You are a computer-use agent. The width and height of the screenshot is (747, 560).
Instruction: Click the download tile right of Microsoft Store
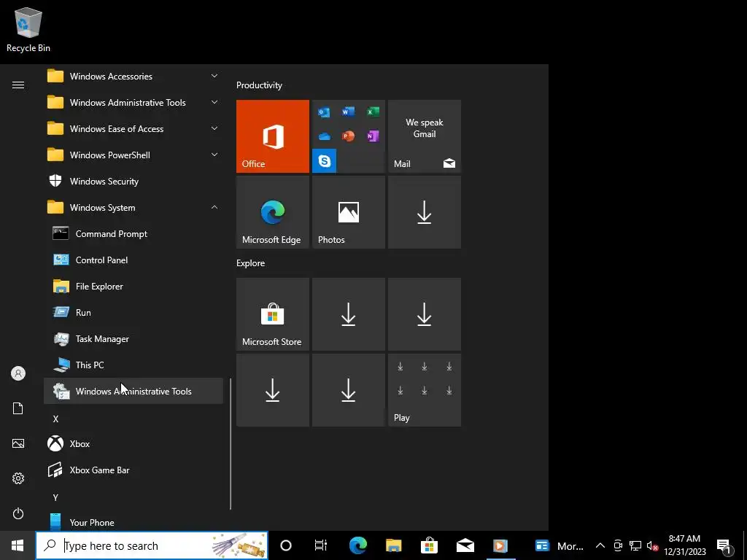(349, 314)
